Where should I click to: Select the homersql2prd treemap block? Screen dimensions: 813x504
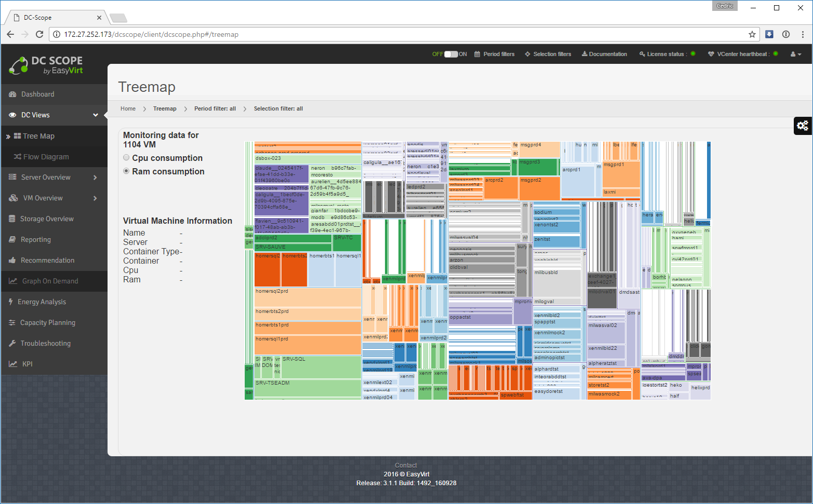pyautogui.click(x=308, y=297)
